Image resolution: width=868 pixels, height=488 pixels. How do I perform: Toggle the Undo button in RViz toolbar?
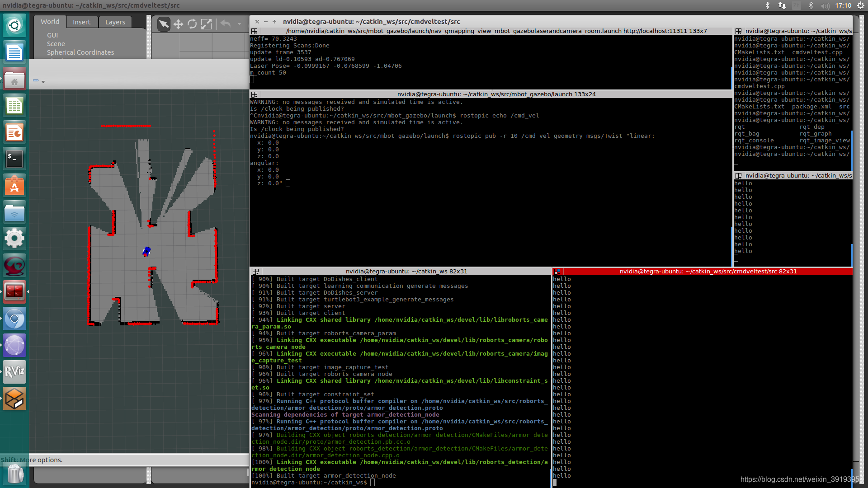click(x=226, y=24)
